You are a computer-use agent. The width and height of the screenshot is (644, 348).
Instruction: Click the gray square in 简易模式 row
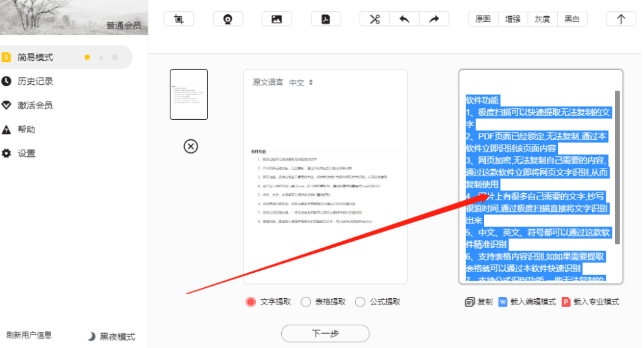115,57
